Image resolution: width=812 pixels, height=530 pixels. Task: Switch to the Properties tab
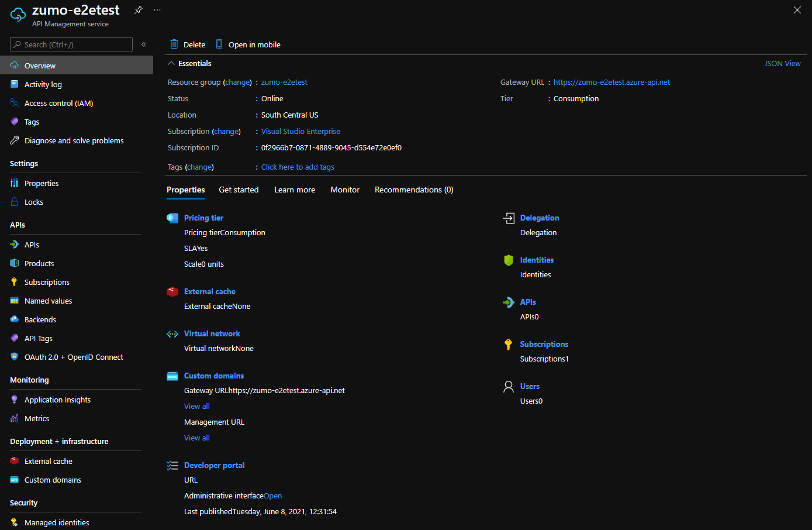(x=186, y=190)
